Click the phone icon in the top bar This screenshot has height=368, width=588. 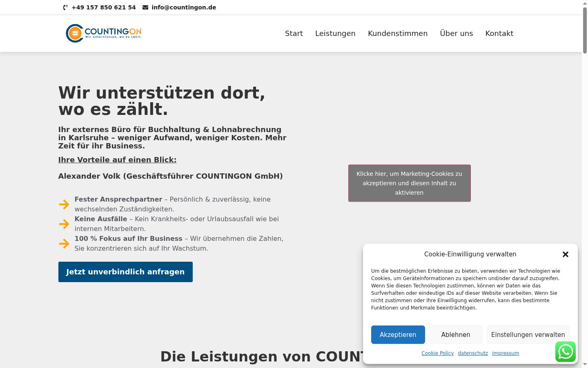(65, 7)
